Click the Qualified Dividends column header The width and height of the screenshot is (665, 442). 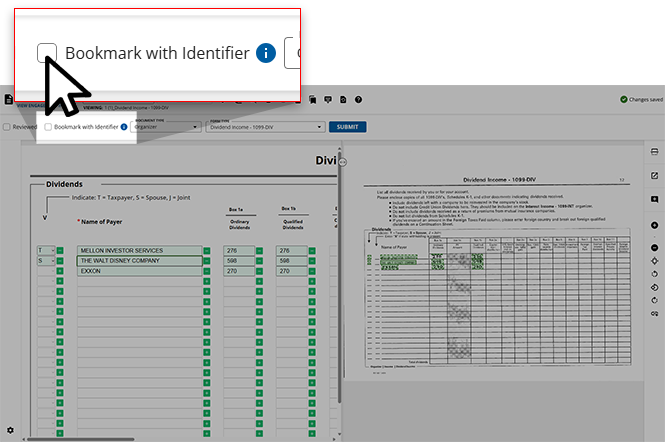click(x=293, y=225)
